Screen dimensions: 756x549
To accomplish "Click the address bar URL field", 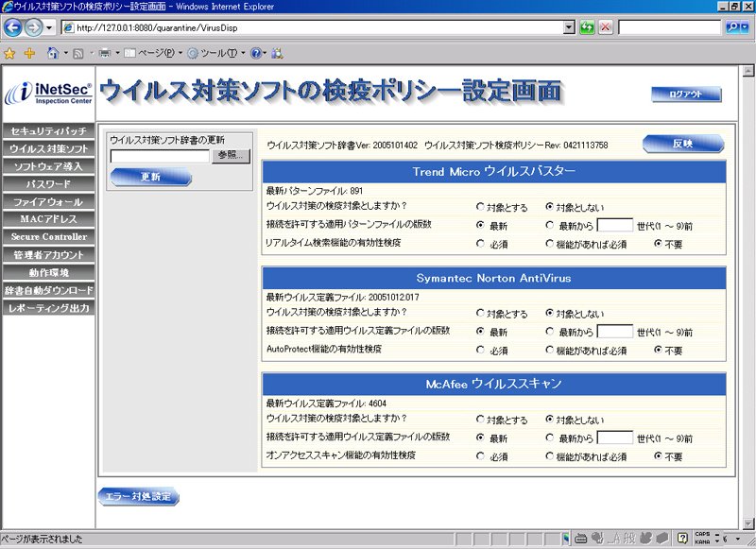I will [x=313, y=28].
